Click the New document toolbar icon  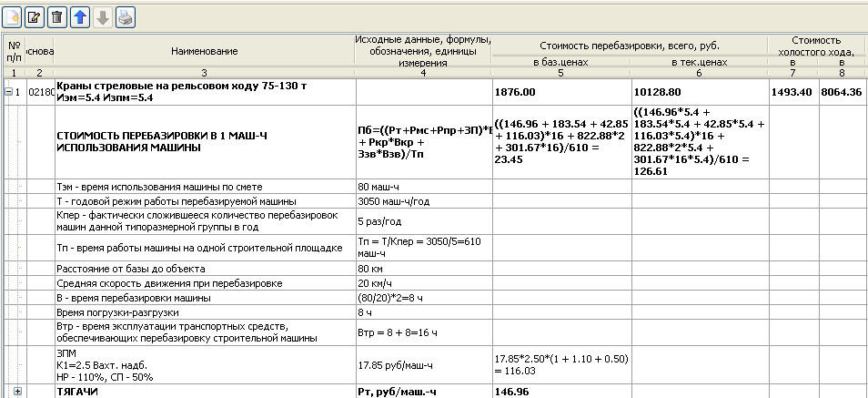(12, 17)
